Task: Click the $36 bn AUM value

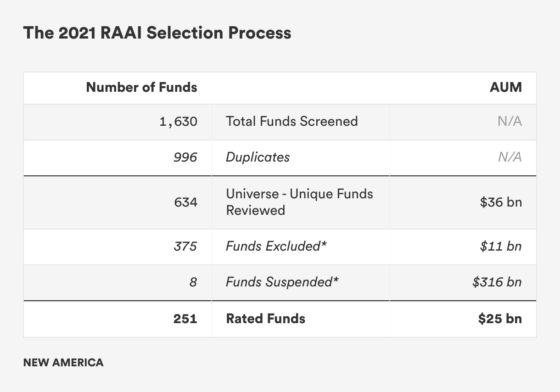Action: [501, 202]
